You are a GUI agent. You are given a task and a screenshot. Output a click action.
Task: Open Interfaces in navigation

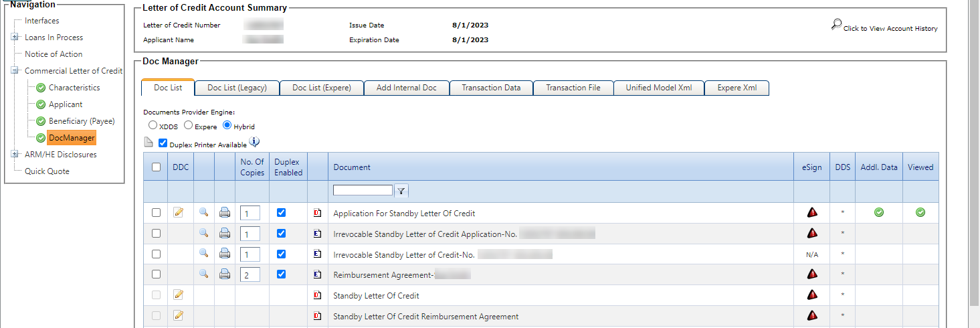point(42,21)
